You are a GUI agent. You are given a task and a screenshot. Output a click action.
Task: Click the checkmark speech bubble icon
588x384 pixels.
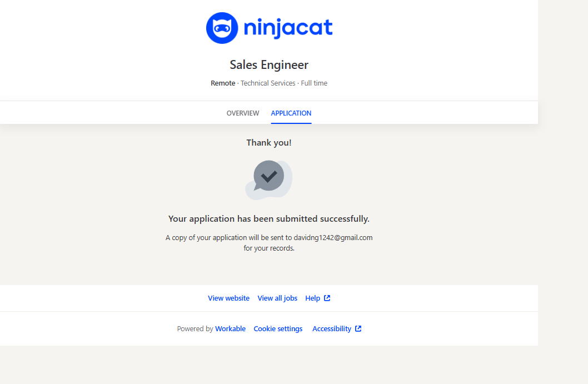pyautogui.click(x=269, y=177)
